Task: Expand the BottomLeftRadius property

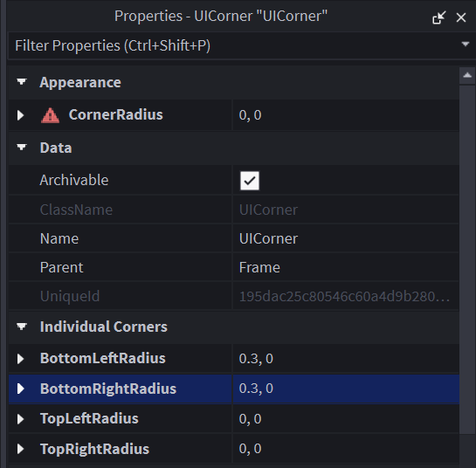Action: click(x=20, y=359)
